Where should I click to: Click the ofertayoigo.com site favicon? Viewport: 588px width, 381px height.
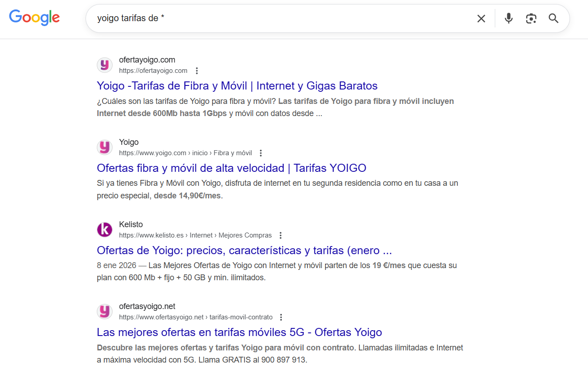pyautogui.click(x=104, y=65)
